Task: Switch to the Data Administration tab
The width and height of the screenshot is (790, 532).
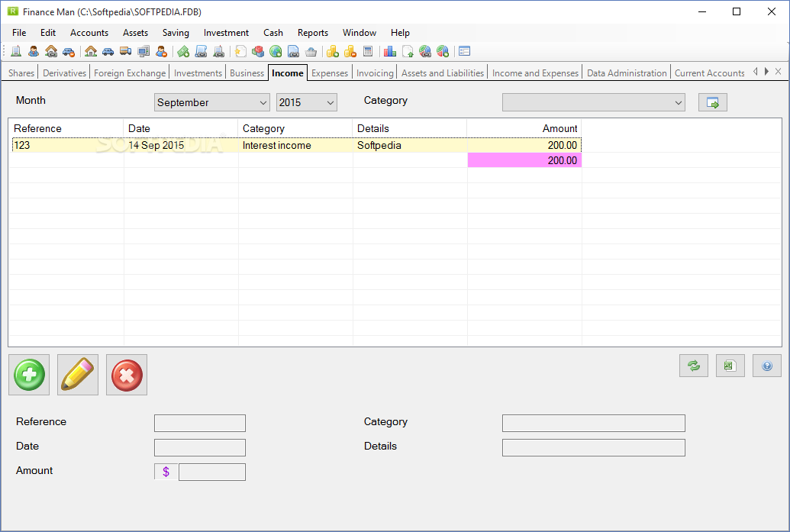Action: click(x=626, y=73)
